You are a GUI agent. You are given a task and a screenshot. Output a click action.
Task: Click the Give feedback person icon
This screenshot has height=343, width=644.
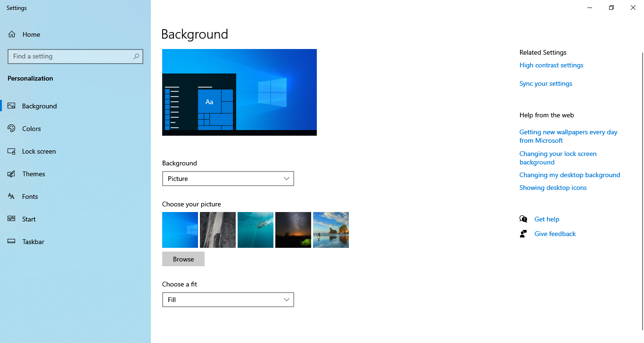coord(523,234)
